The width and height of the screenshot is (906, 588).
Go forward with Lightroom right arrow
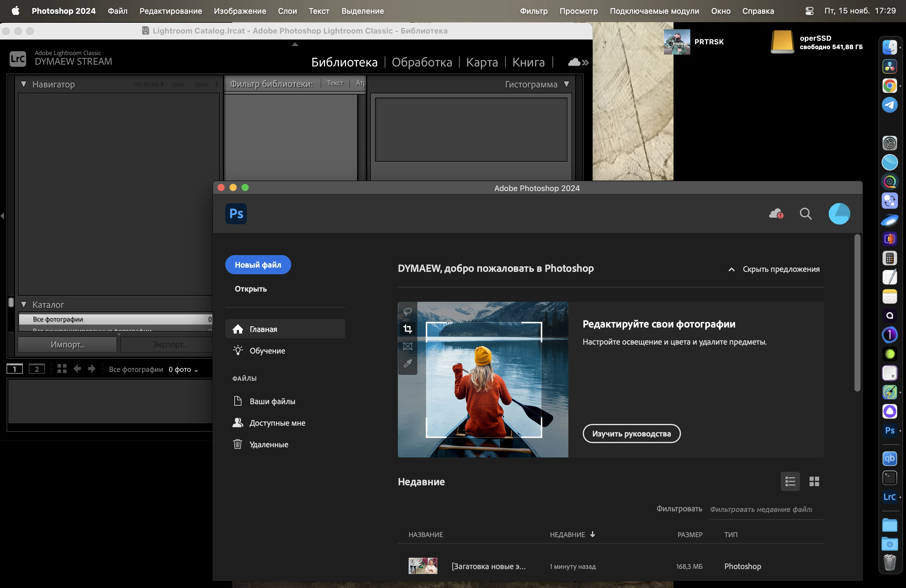(92, 369)
